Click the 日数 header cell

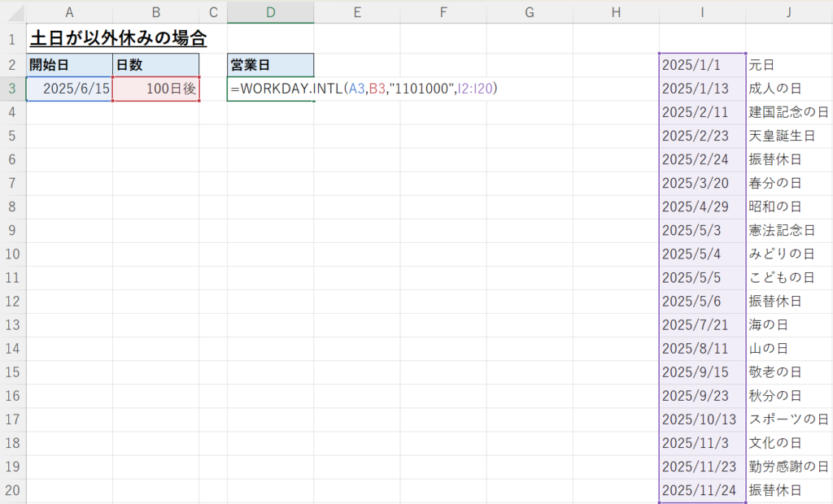click(x=155, y=65)
